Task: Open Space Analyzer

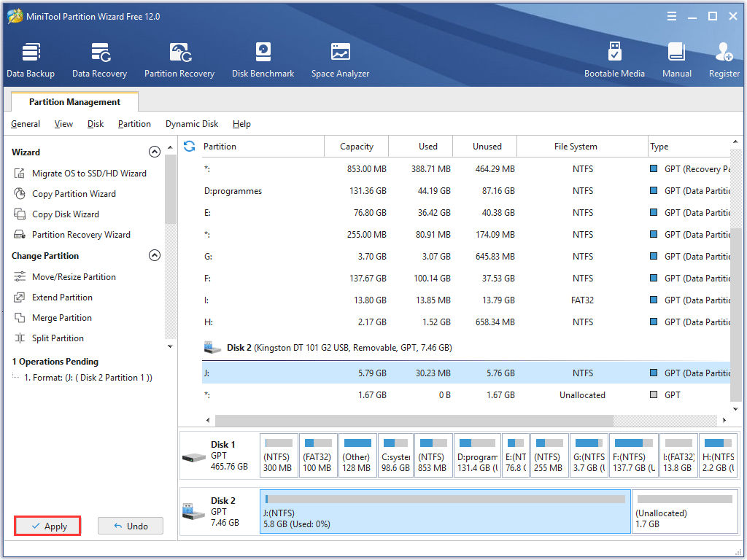Action: 340,60
